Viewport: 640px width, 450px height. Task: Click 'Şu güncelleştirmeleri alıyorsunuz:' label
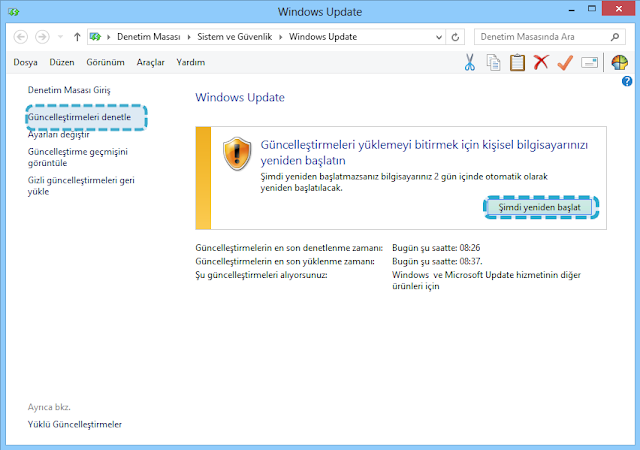coord(261,275)
